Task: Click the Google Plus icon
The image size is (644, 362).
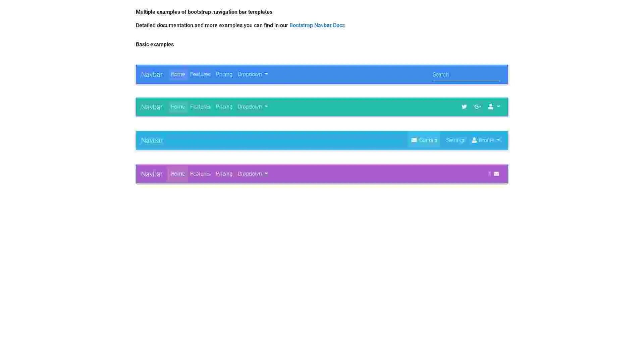Action: click(x=477, y=107)
